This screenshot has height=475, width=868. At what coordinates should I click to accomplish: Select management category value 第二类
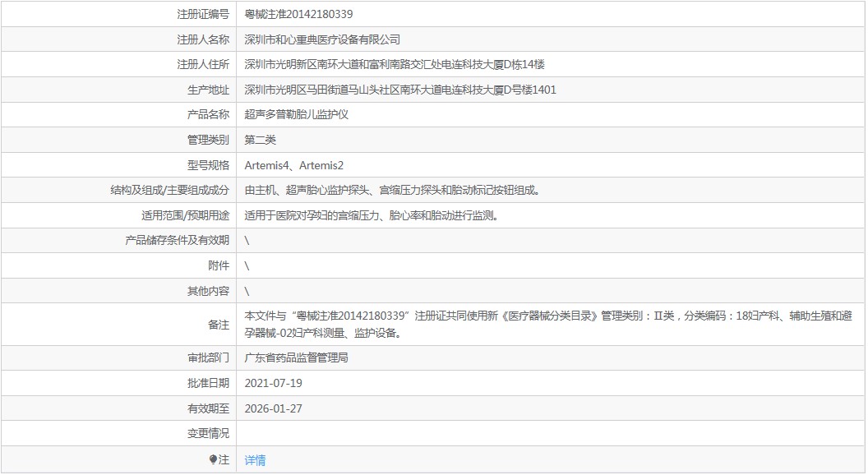pyautogui.click(x=261, y=140)
